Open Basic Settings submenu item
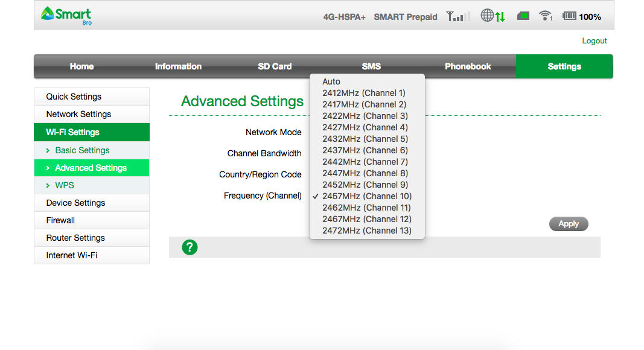This screenshot has height=350, width=644. pyautogui.click(x=92, y=150)
